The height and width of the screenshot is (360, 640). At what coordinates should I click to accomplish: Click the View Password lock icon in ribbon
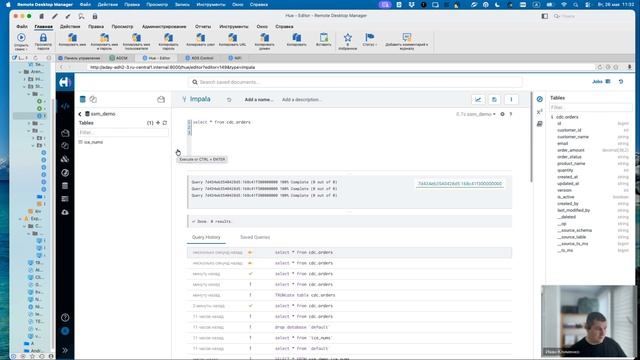coord(43,38)
